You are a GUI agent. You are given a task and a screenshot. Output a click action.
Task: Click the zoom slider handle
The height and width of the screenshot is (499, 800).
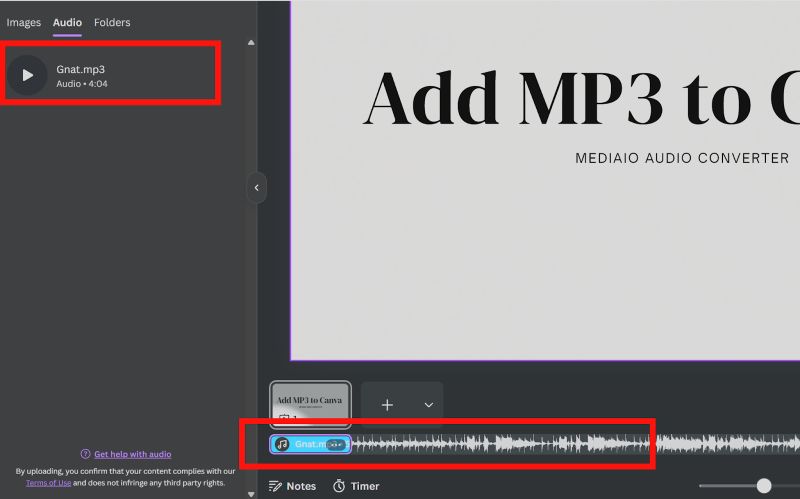click(764, 486)
